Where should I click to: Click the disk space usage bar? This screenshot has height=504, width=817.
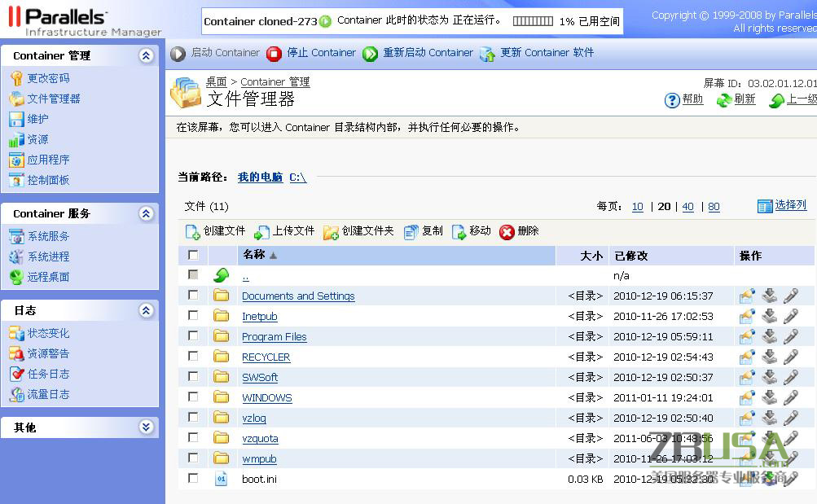pos(533,21)
